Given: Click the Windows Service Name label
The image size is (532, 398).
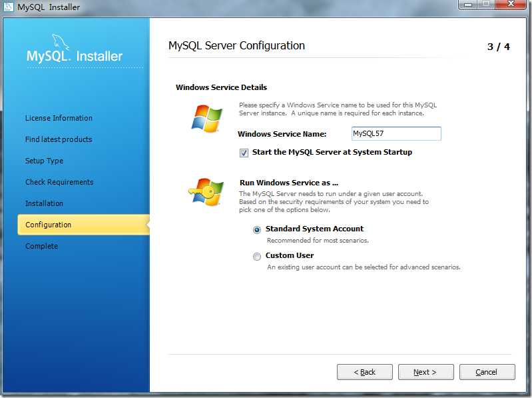Looking at the screenshot, I should click(282, 134).
